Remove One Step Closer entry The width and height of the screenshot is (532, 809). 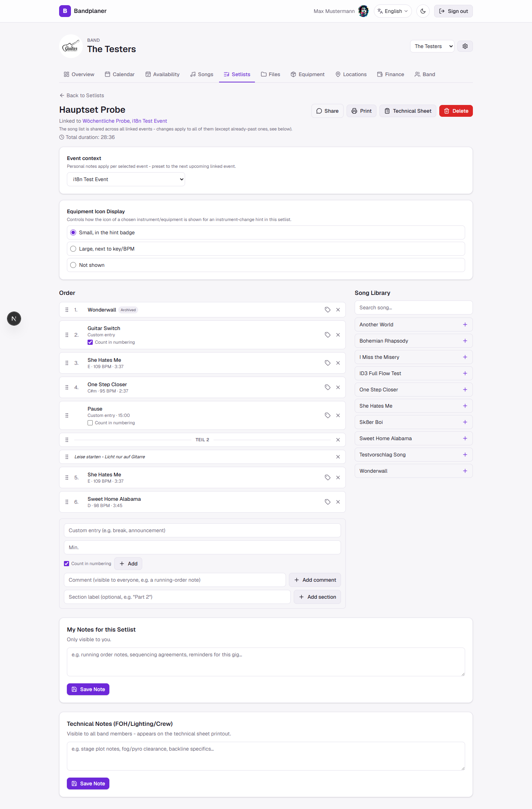338,387
